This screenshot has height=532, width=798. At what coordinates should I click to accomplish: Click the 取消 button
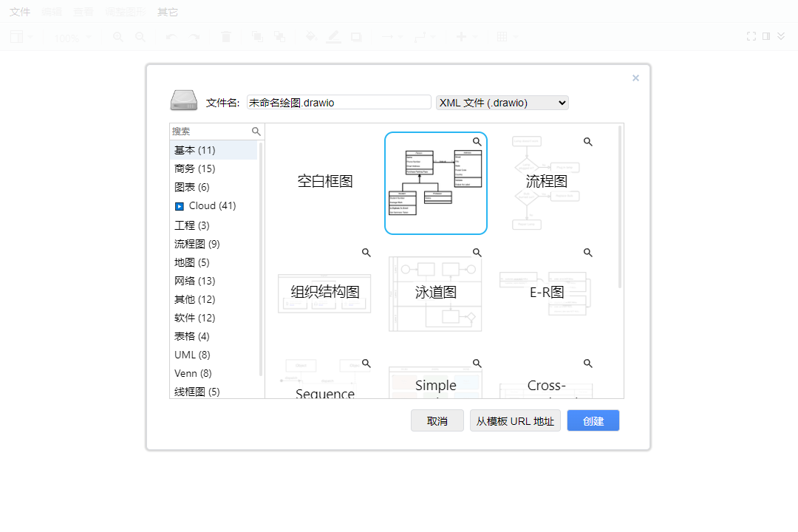point(437,420)
